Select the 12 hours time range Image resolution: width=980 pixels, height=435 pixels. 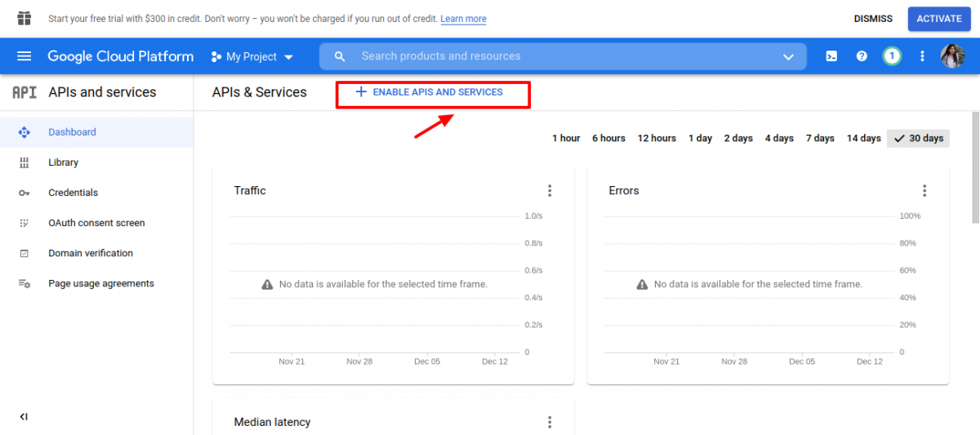(x=657, y=138)
